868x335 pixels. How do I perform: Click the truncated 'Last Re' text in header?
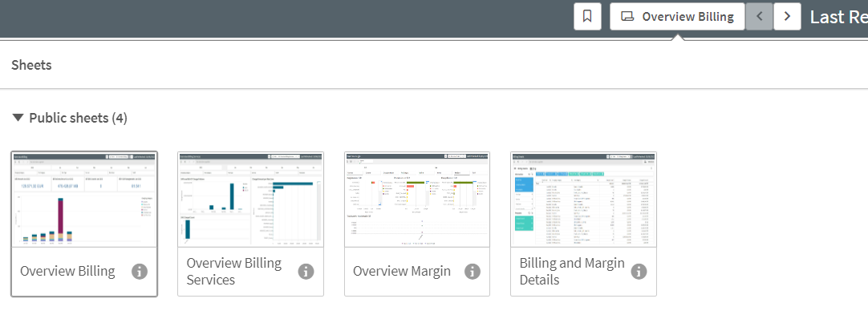tap(838, 17)
